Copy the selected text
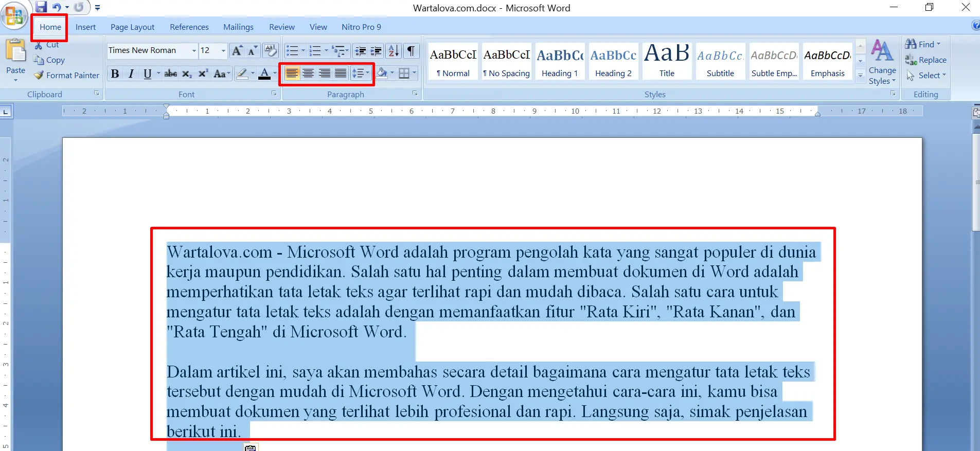The width and height of the screenshot is (980, 451). [x=49, y=60]
